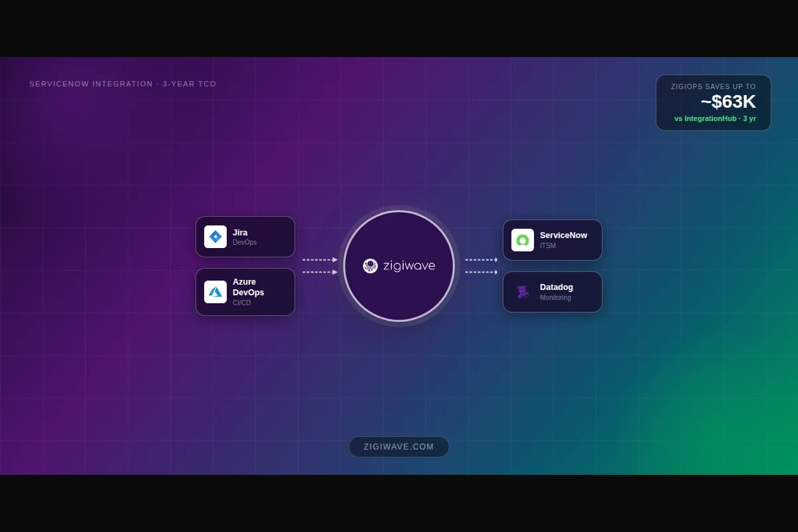The height and width of the screenshot is (532, 798).
Task: Open the ZIGIWAVE.COM pill link
Action: coord(399,447)
